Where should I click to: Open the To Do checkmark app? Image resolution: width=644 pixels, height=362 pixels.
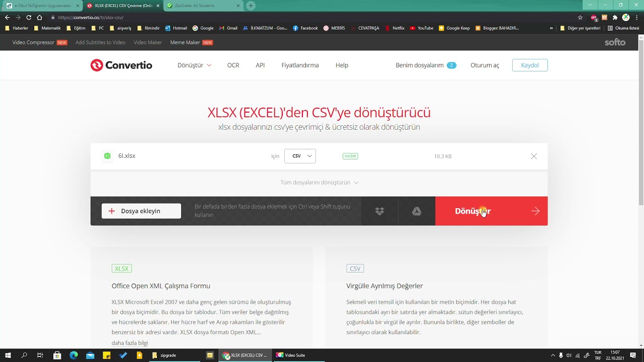pos(123,355)
